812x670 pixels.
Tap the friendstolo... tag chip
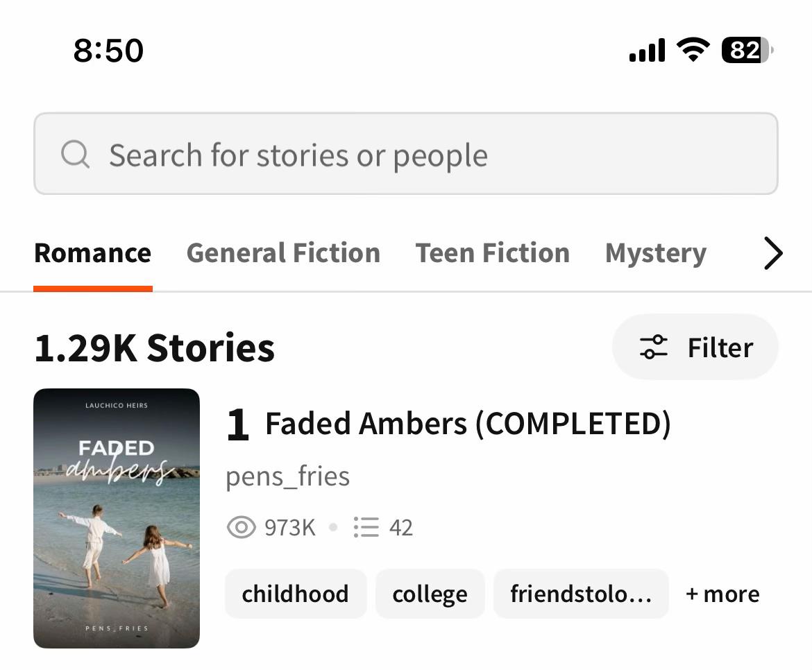pyautogui.click(x=581, y=594)
